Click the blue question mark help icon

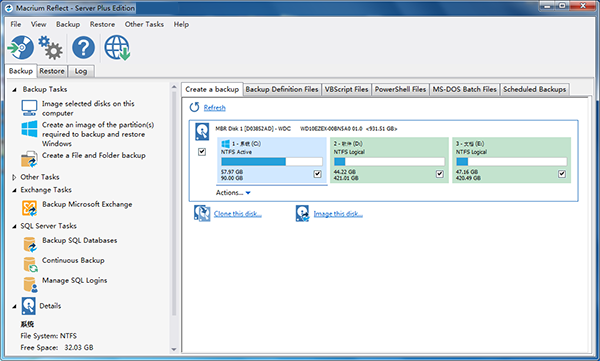83,48
